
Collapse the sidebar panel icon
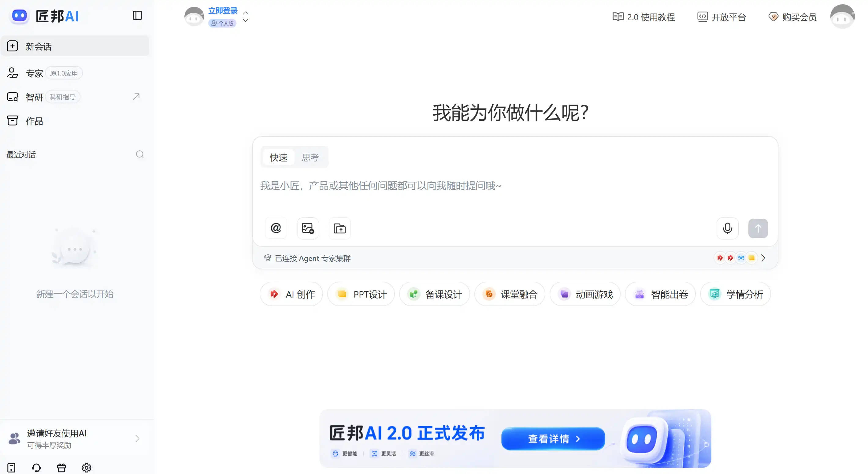(x=137, y=16)
